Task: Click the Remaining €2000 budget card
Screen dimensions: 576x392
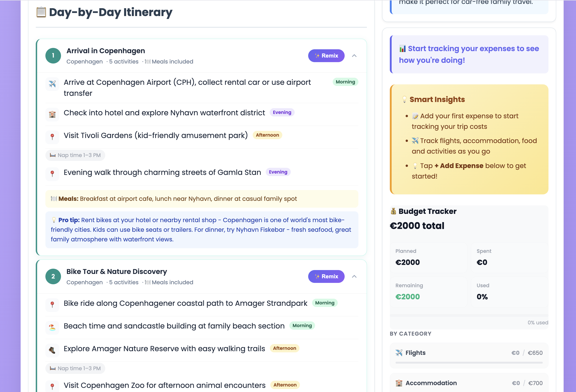Action: [x=428, y=292]
